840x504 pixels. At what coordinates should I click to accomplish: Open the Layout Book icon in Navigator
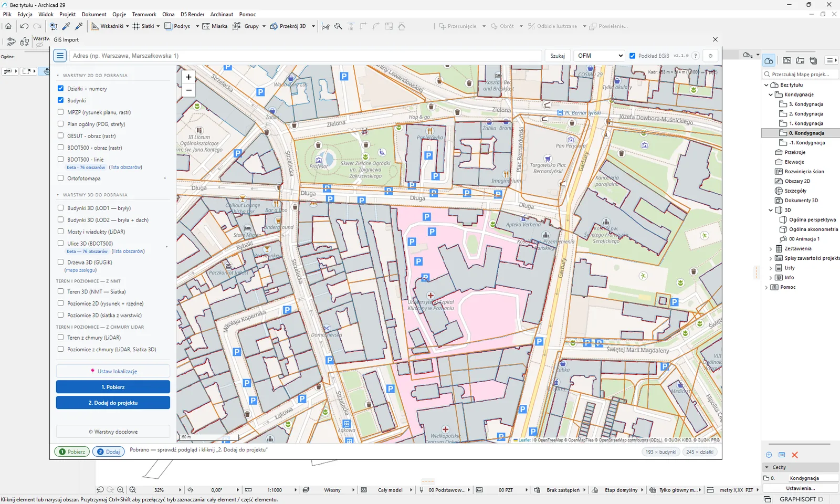[800, 60]
